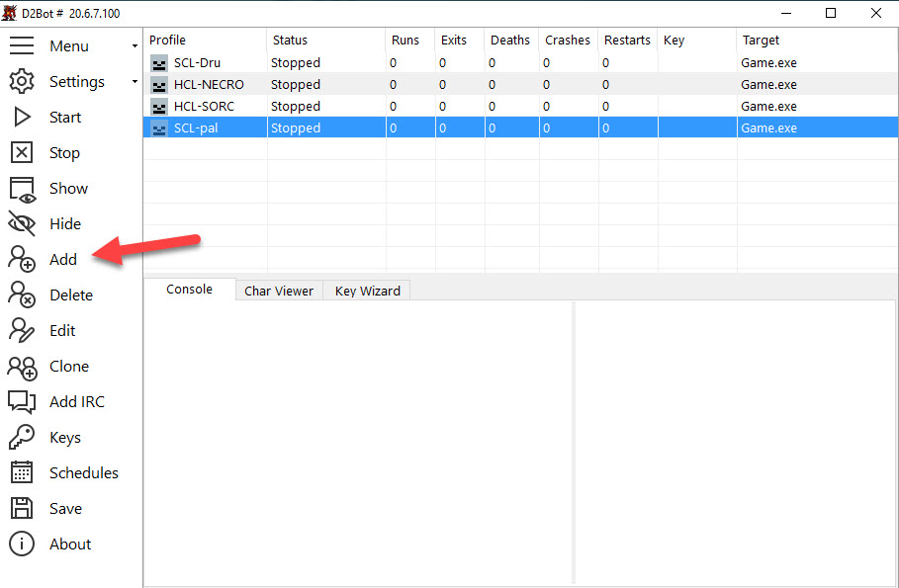The height and width of the screenshot is (588, 899).
Task: Expand the Settings dropdown arrow
Action: (135, 81)
